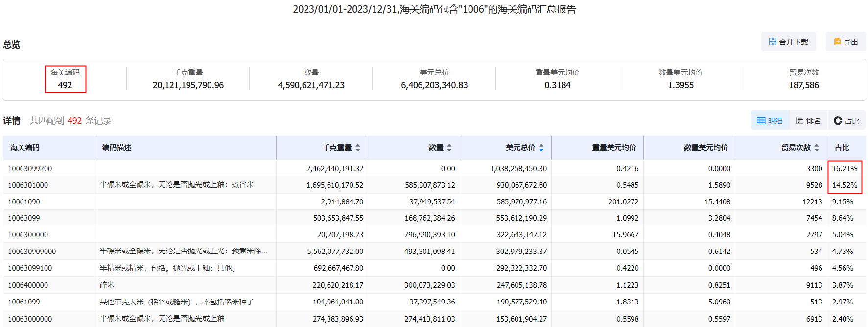Sort by 贸易次数 column sort arrows
Image resolution: width=868 pixels, height=327 pixels.
click(x=817, y=148)
